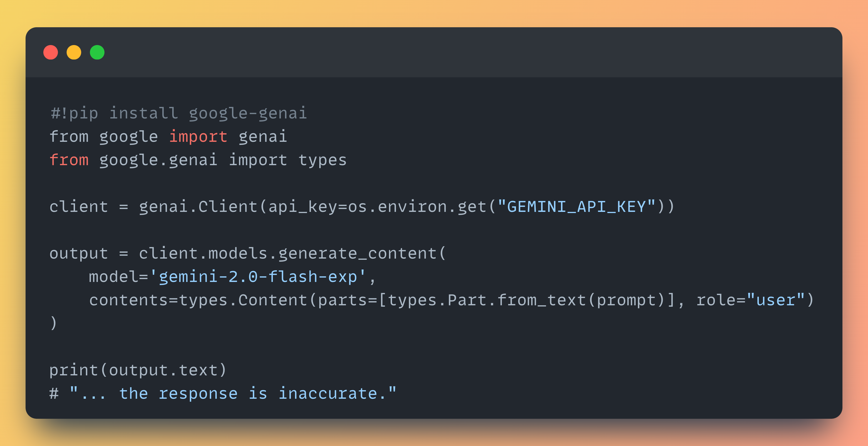868x446 pixels.
Task: Click the red close dot
Action: 51,52
